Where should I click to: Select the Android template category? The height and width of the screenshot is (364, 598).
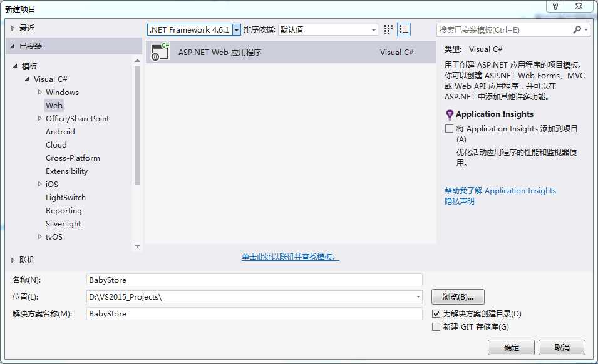pos(60,132)
